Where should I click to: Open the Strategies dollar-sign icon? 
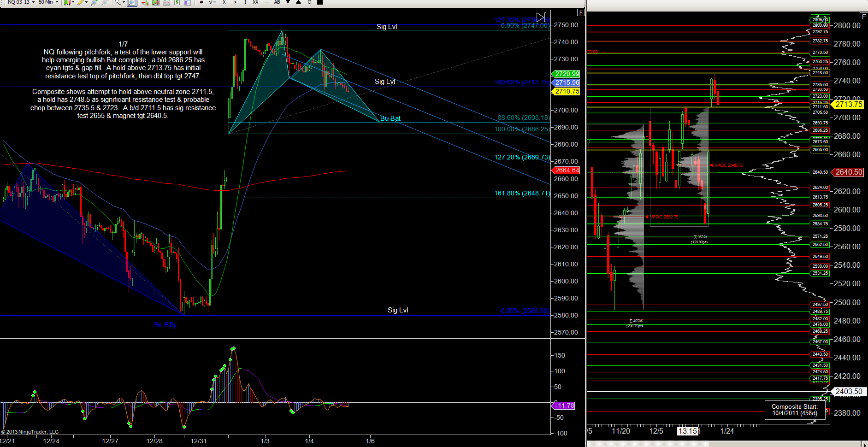(x=177, y=2)
